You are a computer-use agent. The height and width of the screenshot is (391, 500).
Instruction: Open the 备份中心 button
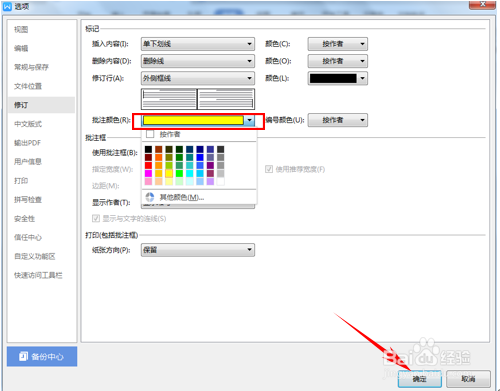tap(42, 356)
